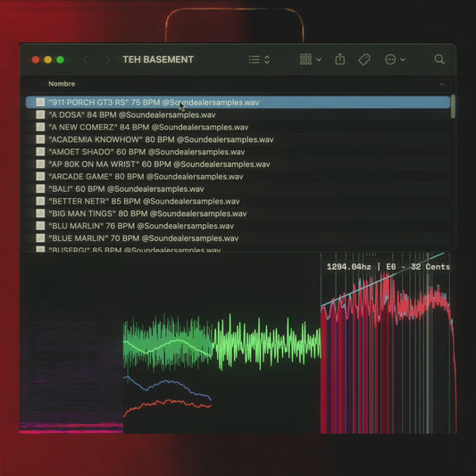
Task: Select "BIG MAN TINGS" 80 BPM file
Action: pos(238,213)
